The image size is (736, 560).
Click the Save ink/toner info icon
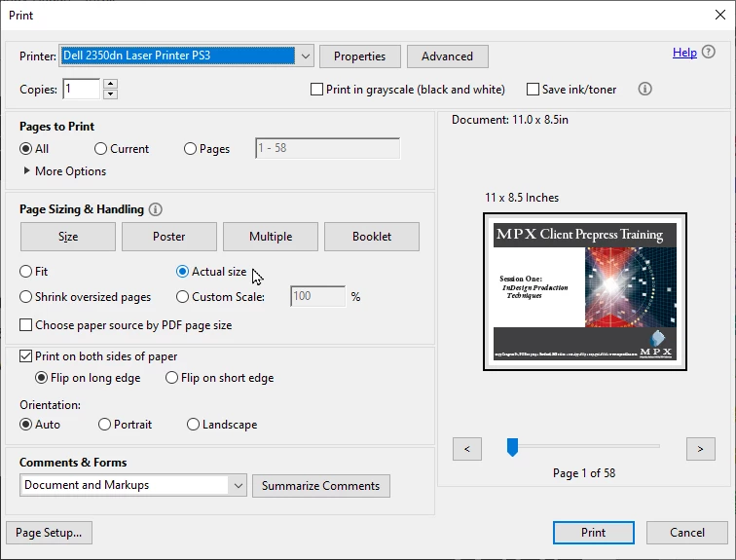(x=644, y=89)
